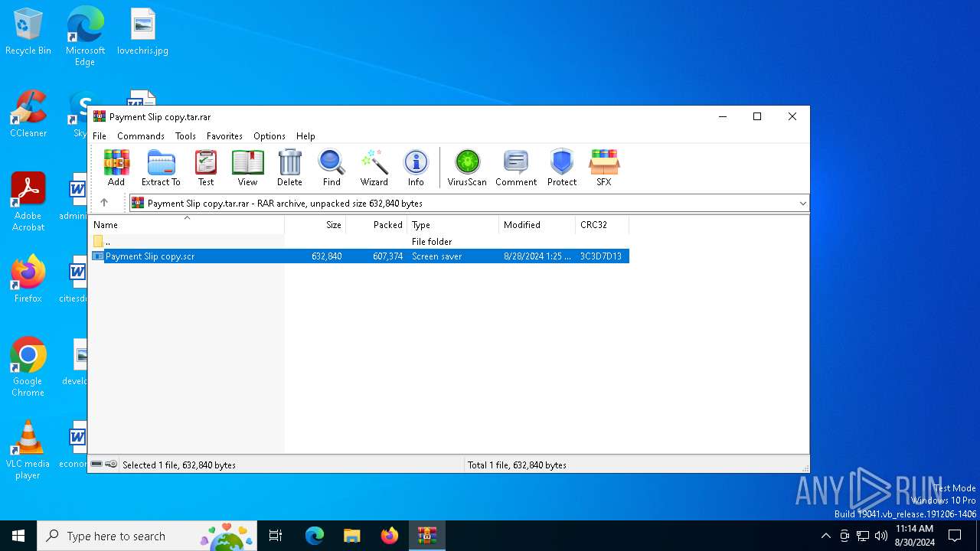This screenshot has width=980, height=551.
Task: Open the volume speaker tray icon
Action: (x=881, y=536)
